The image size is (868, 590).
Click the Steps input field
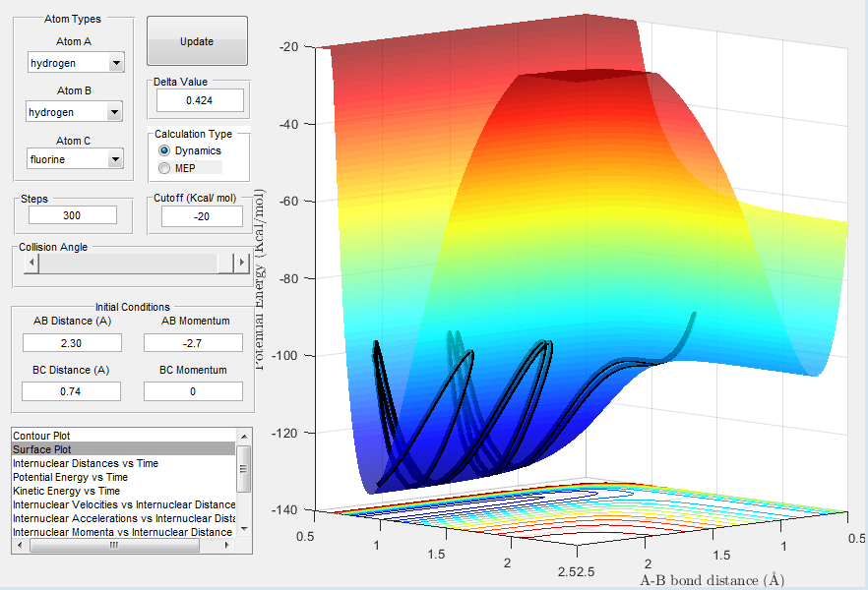click(73, 215)
